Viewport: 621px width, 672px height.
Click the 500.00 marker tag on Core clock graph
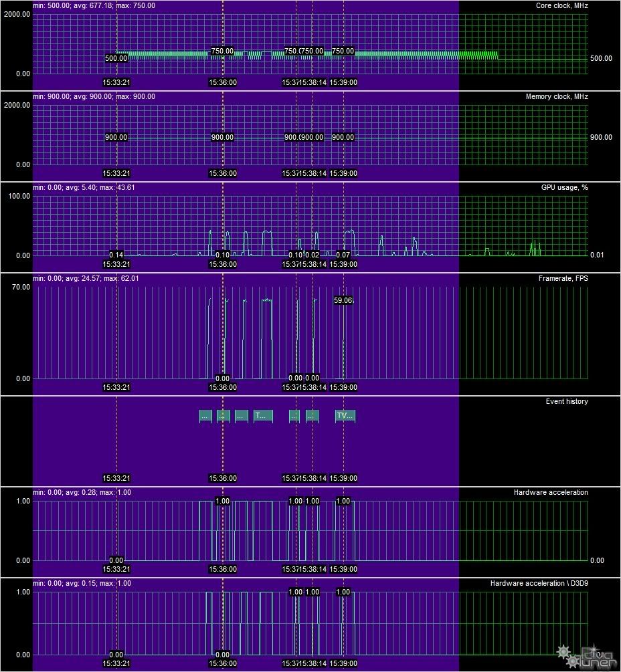[116, 58]
